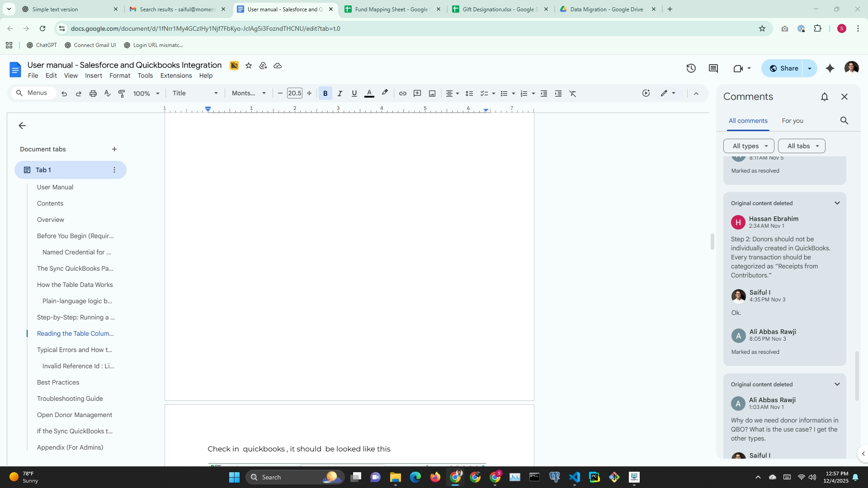The height and width of the screenshot is (488, 868).
Task: Click the print icon in toolbar
Action: click(93, 94)
